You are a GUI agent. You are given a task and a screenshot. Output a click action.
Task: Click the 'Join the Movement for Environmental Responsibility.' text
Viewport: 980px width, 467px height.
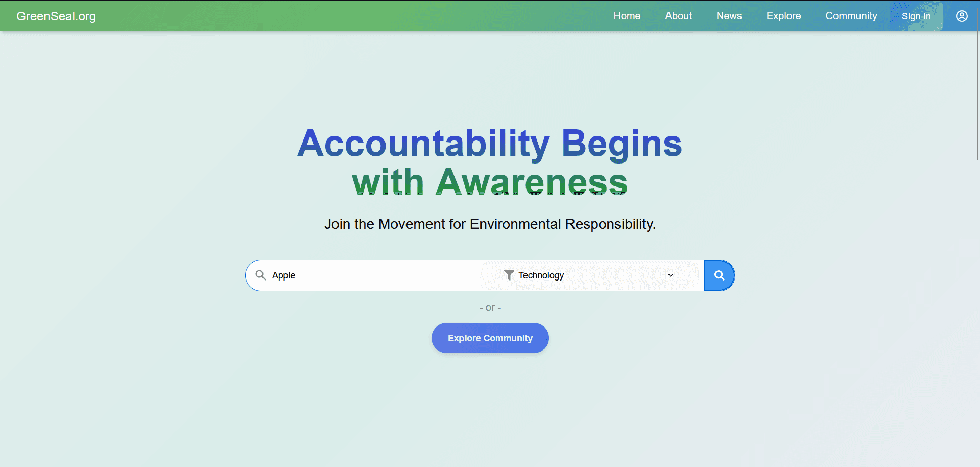pos(490,224)
